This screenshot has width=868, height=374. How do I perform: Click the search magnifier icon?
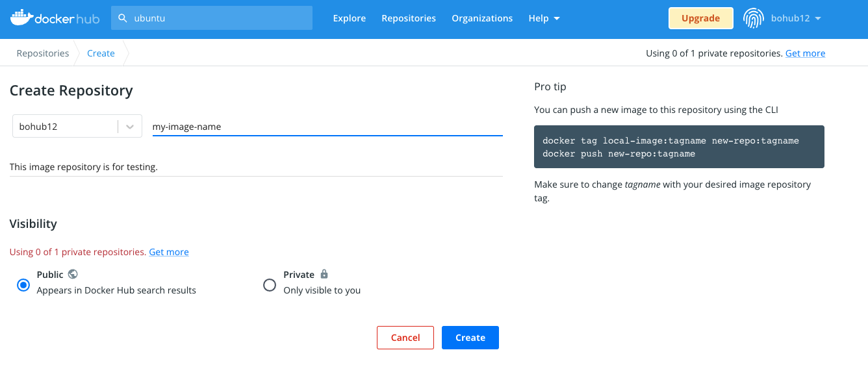click(x=122, y=18)
